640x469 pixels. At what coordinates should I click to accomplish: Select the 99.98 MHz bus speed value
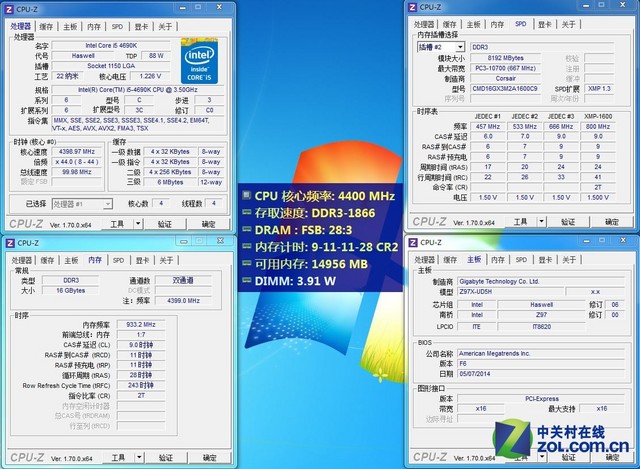[77, 172]
